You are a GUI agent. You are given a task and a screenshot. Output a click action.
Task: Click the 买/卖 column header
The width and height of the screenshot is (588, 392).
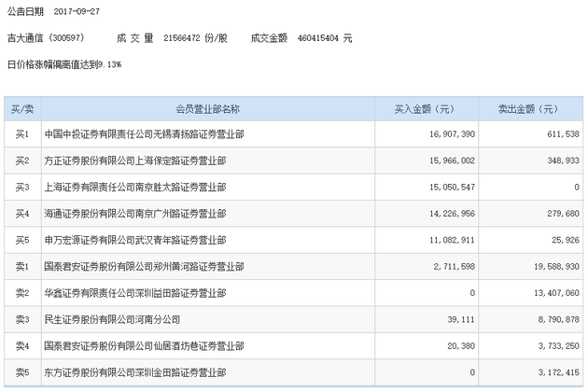tap(22, 109)
